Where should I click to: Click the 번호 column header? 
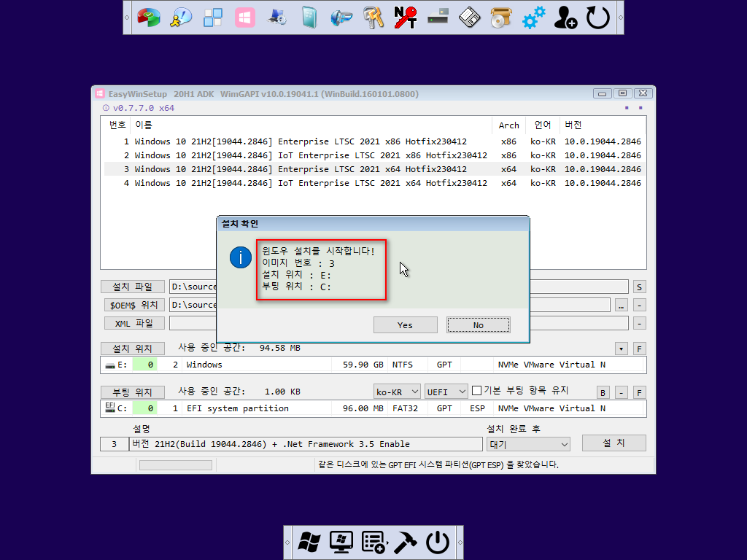click(117, 125)
